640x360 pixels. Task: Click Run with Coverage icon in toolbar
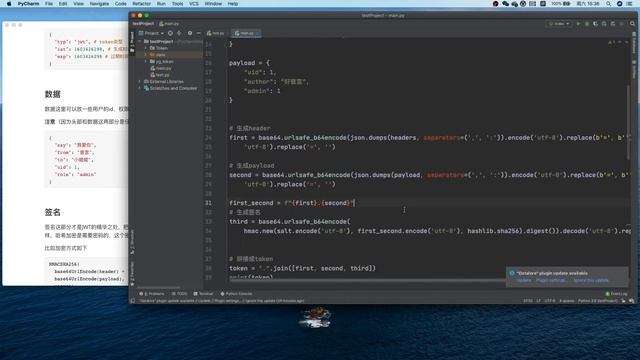(596, 24)
